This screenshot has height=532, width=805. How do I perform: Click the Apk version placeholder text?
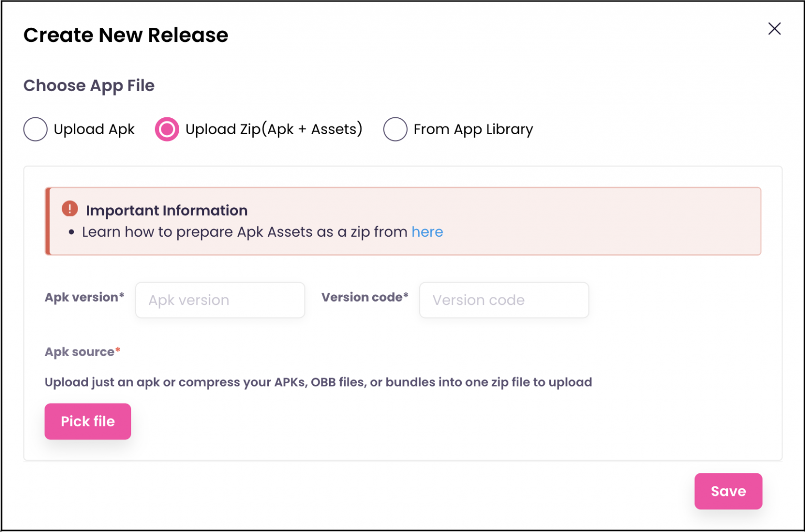coord(189,300)
